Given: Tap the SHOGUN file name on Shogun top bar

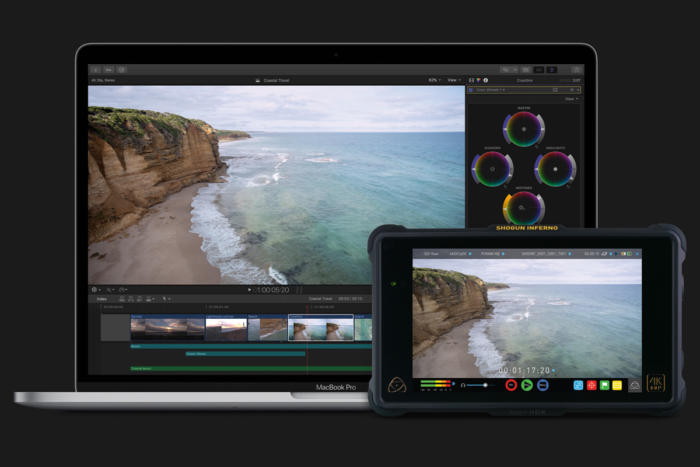Looking at the screenshot, I should click(x=544, y=254).
